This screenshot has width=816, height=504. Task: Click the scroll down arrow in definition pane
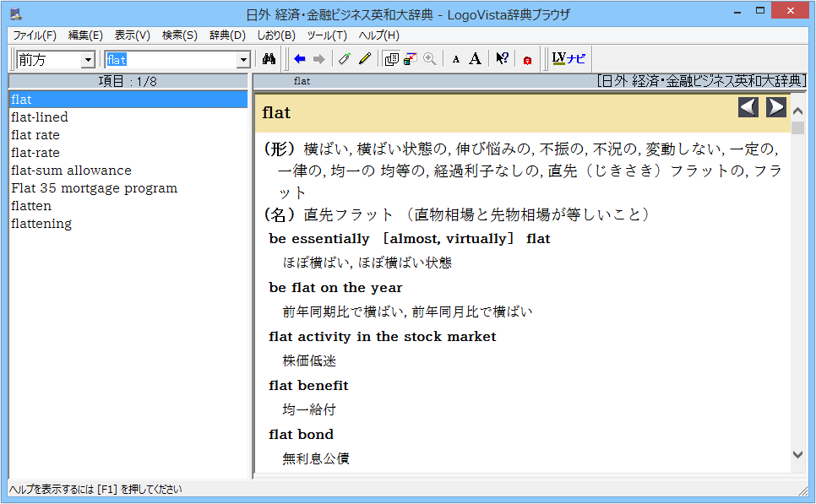[797, 454]
